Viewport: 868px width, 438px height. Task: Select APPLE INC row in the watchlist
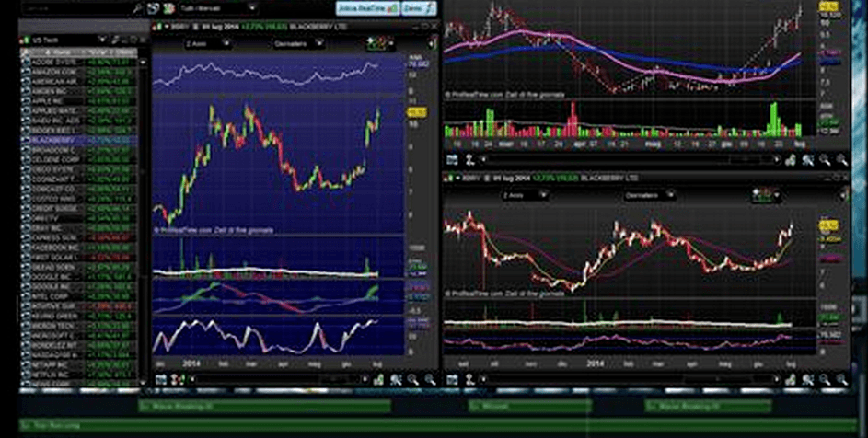click(x=80, y=101)
